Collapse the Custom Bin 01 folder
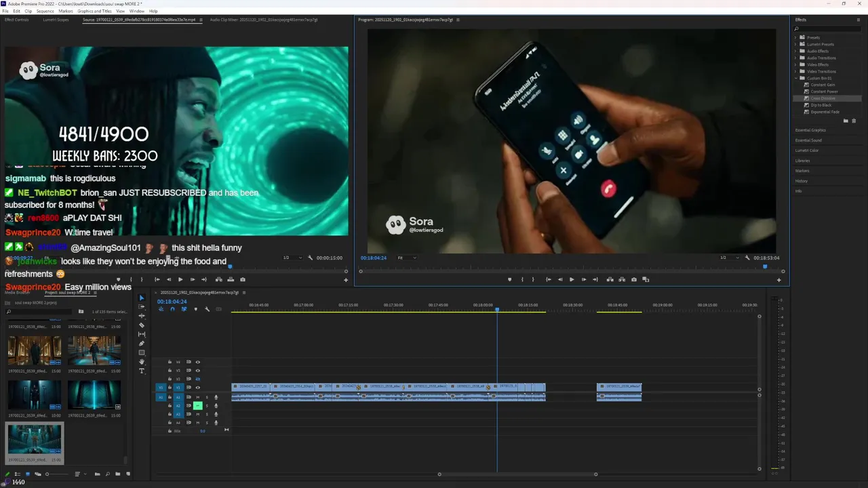Viewport: 868px width, 488px height. click(x=795, y=78)
